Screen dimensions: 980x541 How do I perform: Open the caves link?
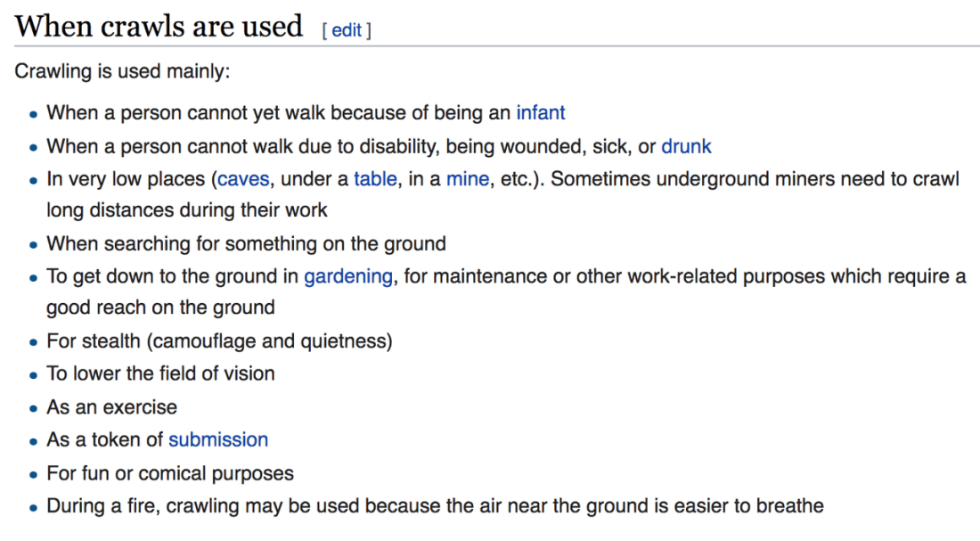[243, 179]
